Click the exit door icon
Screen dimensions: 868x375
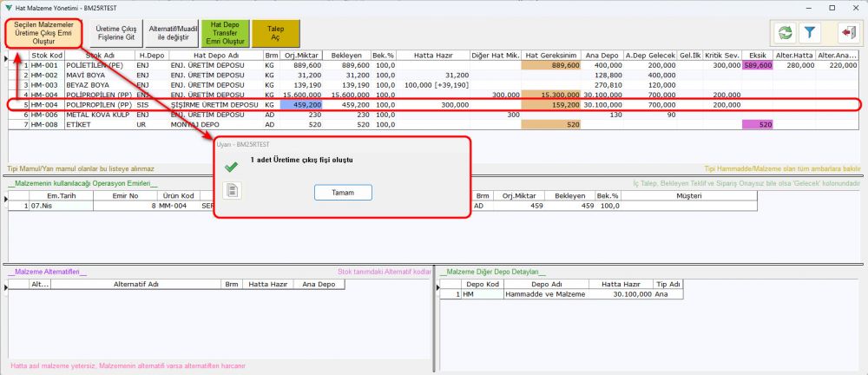(x=848, y=33)
